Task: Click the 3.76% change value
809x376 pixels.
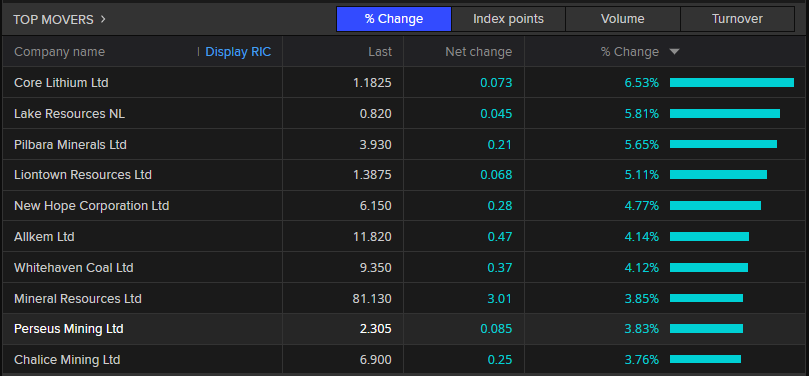Action: [642, 359]
